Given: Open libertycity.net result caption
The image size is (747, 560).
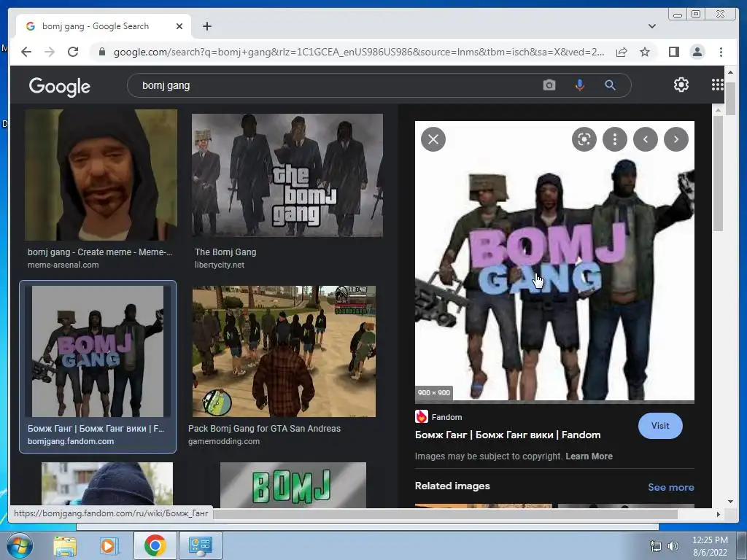Looking at the screenshot, I should [225, 258].
